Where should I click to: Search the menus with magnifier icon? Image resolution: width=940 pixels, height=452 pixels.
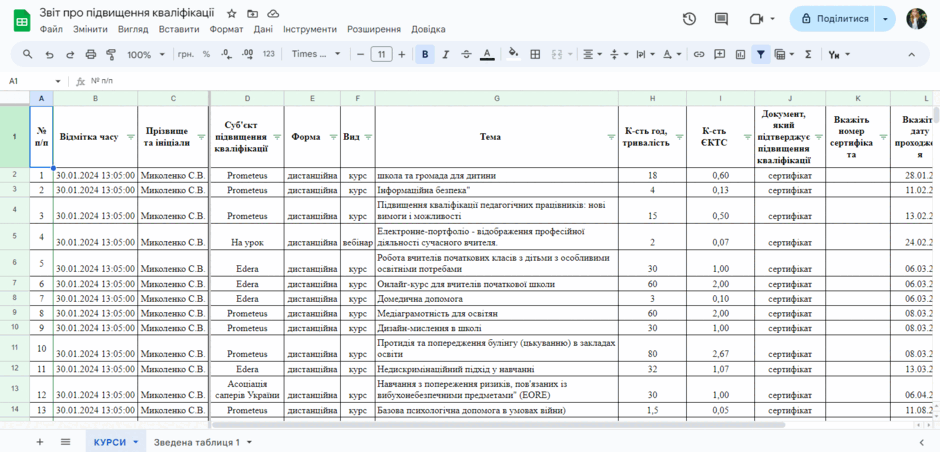tap(28, 54)
